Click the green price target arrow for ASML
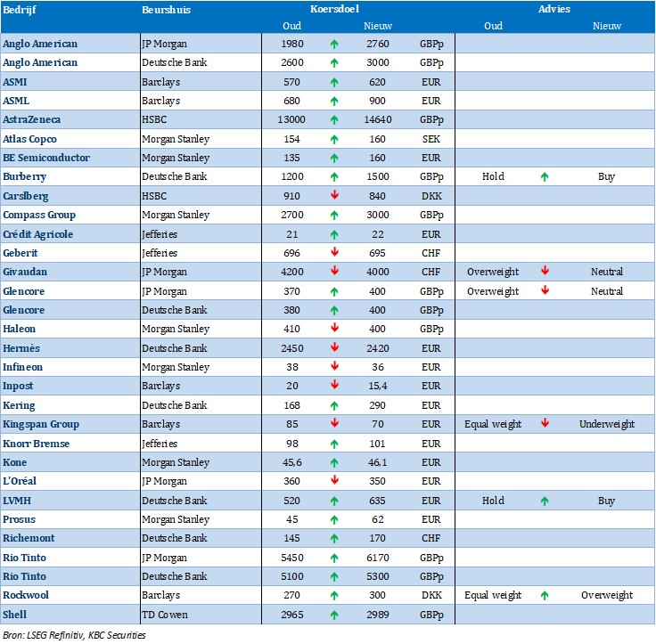Screen dimensions: 656x644 tap(334, 101)
